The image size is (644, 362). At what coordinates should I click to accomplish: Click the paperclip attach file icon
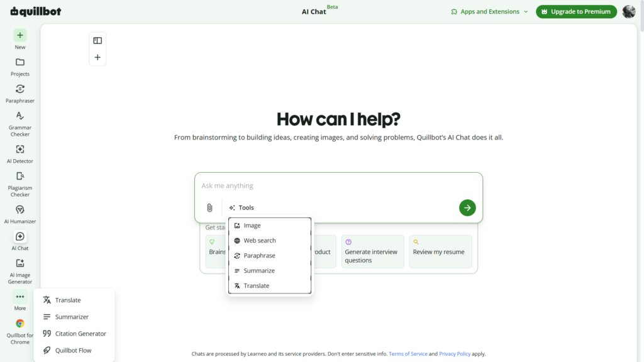[209, 207]
